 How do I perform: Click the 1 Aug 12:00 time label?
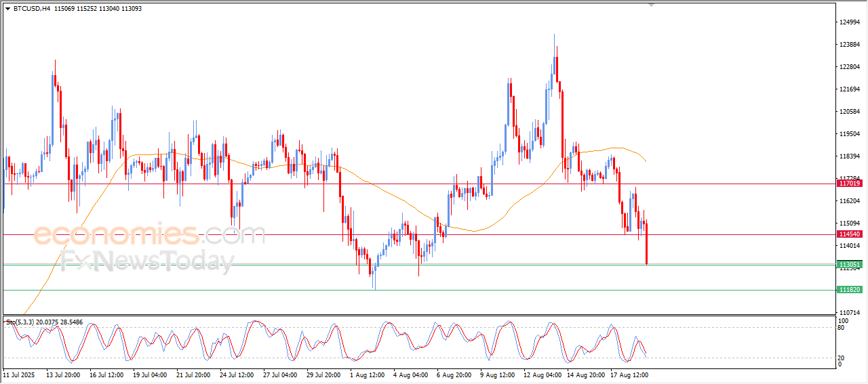click(367, 375)
